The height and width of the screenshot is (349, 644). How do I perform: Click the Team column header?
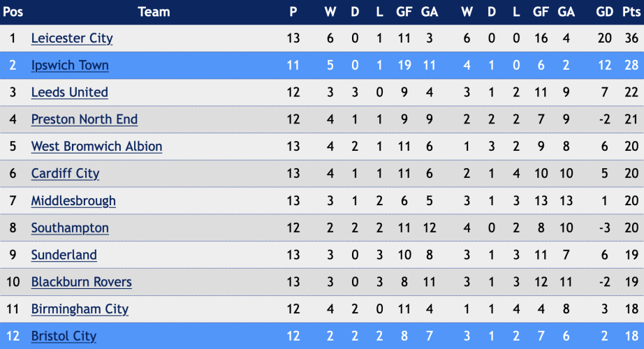tap(154, 12)
